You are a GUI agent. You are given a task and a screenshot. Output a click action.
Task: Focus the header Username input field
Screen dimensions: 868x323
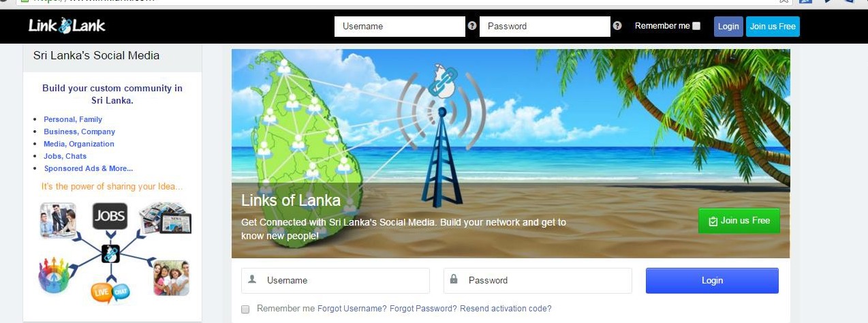(400, 27)
